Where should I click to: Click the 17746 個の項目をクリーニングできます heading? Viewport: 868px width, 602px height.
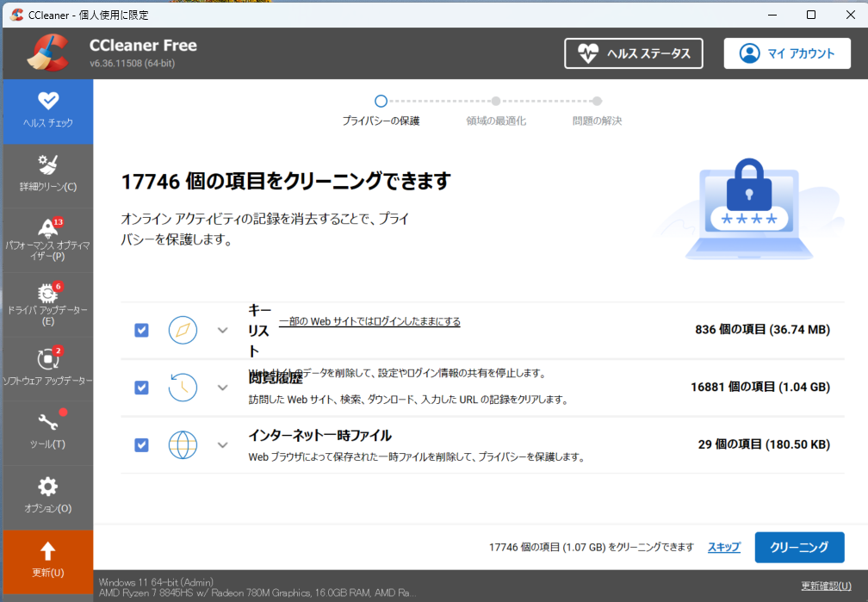tap(286, 181)
